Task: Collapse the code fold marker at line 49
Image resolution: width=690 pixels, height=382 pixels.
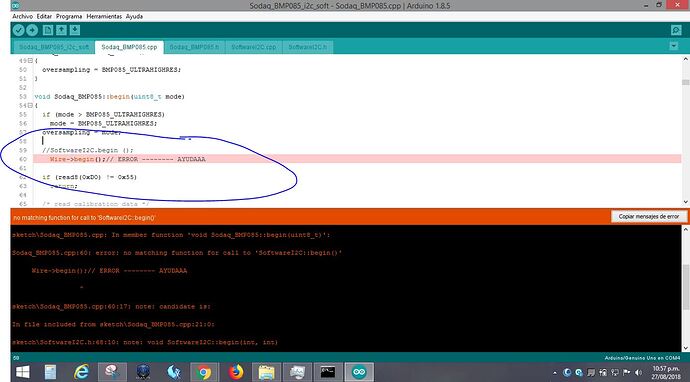Action: [30, 60]
